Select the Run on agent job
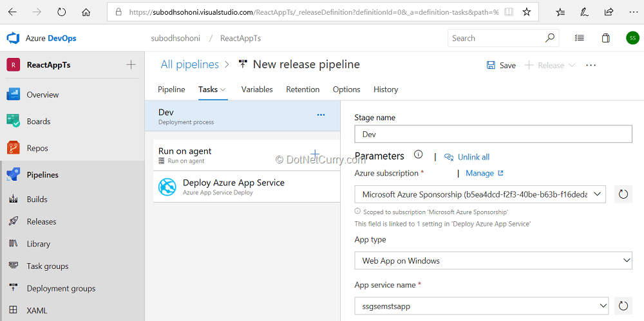 [x=247, y=155]
